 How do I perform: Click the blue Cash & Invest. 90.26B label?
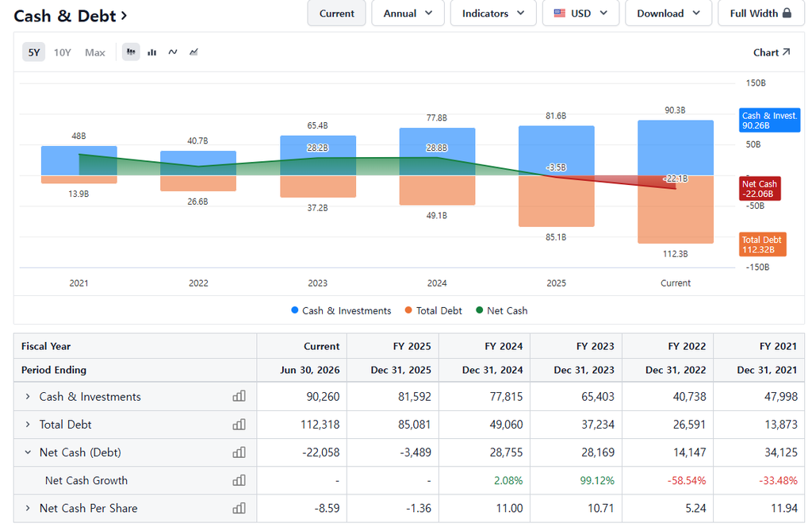coord(769,120)
